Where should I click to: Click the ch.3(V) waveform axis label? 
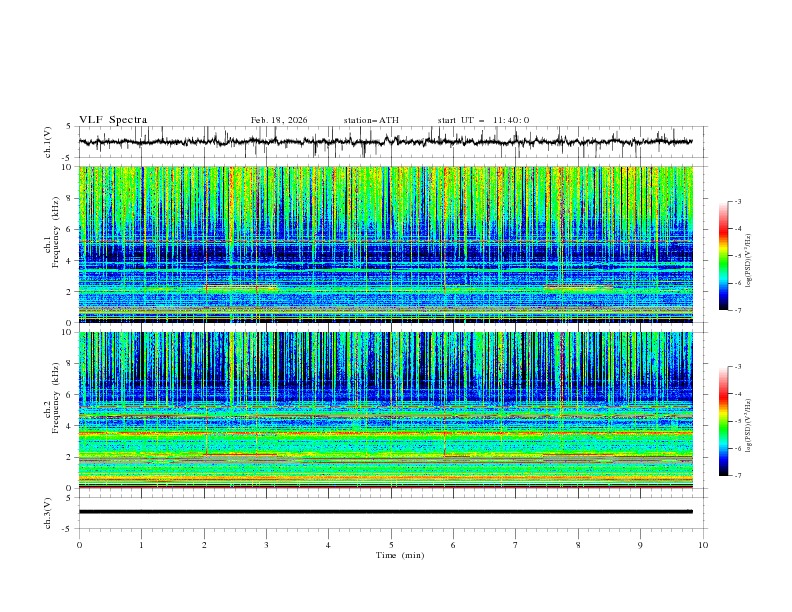49,512
